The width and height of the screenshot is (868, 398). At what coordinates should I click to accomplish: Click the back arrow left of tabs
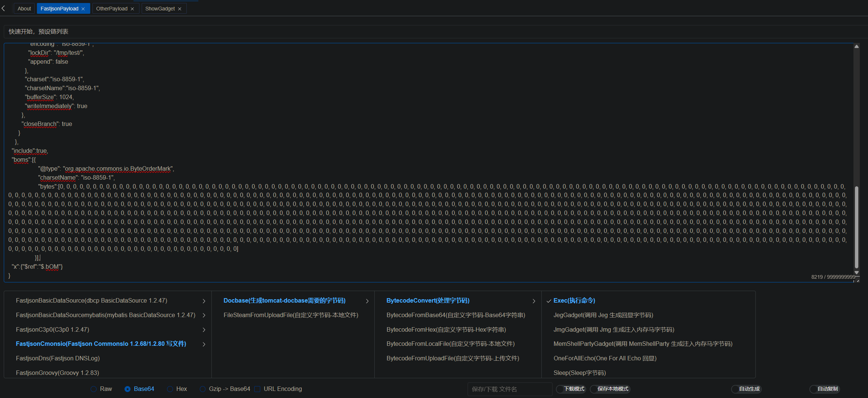coord(3,9)
